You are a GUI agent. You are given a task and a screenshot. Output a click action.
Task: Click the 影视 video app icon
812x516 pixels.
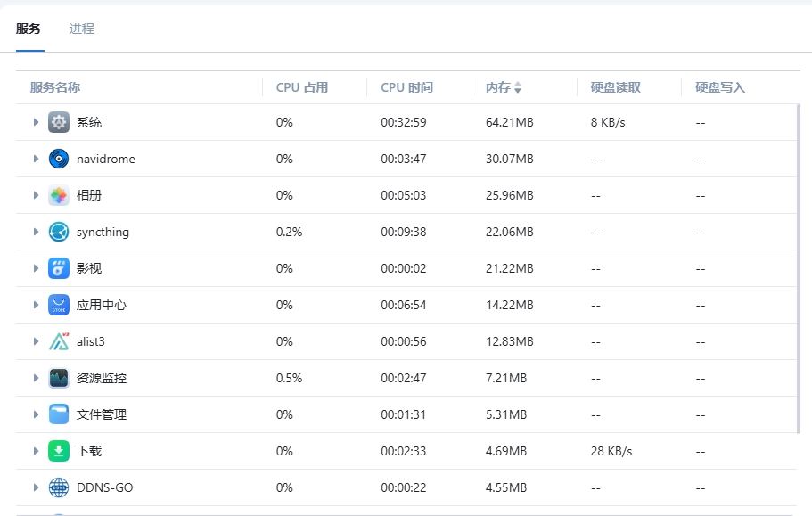click(x=59, y=268)
